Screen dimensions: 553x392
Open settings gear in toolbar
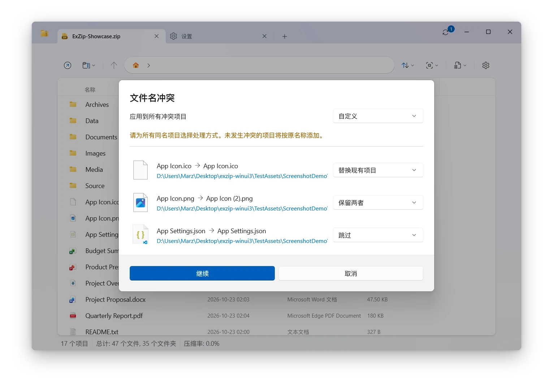(486, 65)
